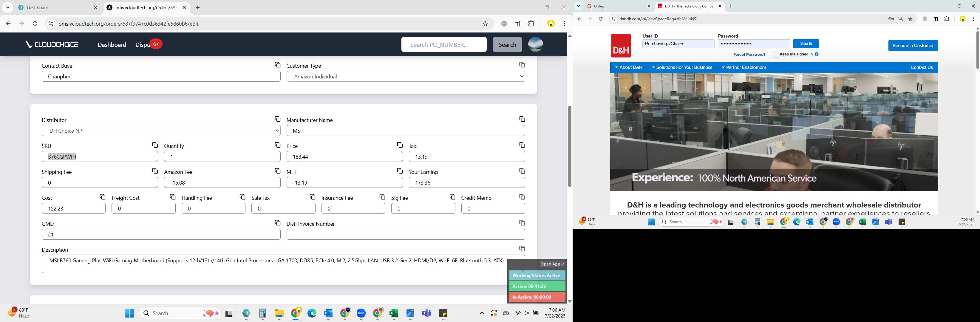The height and width of the screenshot is (322, 980).
Task: Copy the Distributor field value
Action: coord(277,119)
